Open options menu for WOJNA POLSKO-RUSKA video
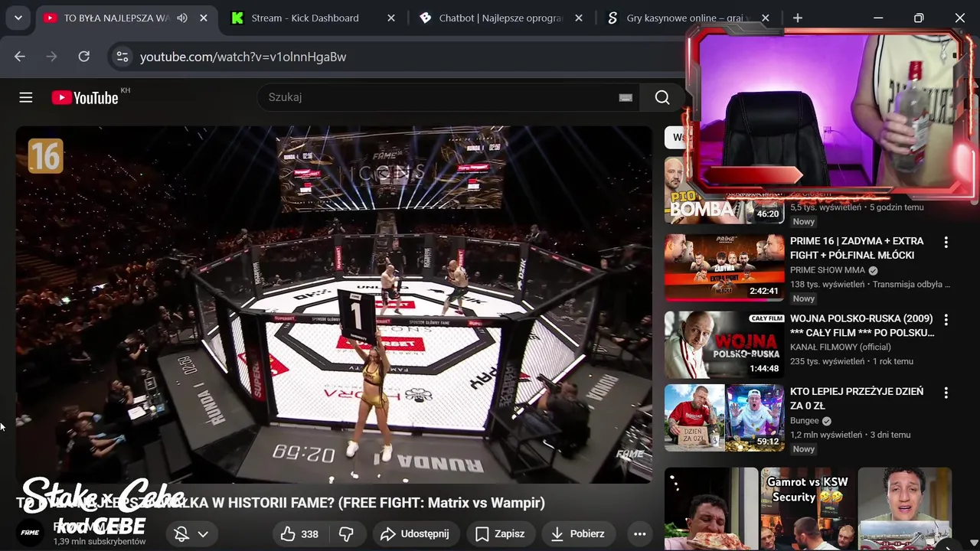 pos(946,319)
